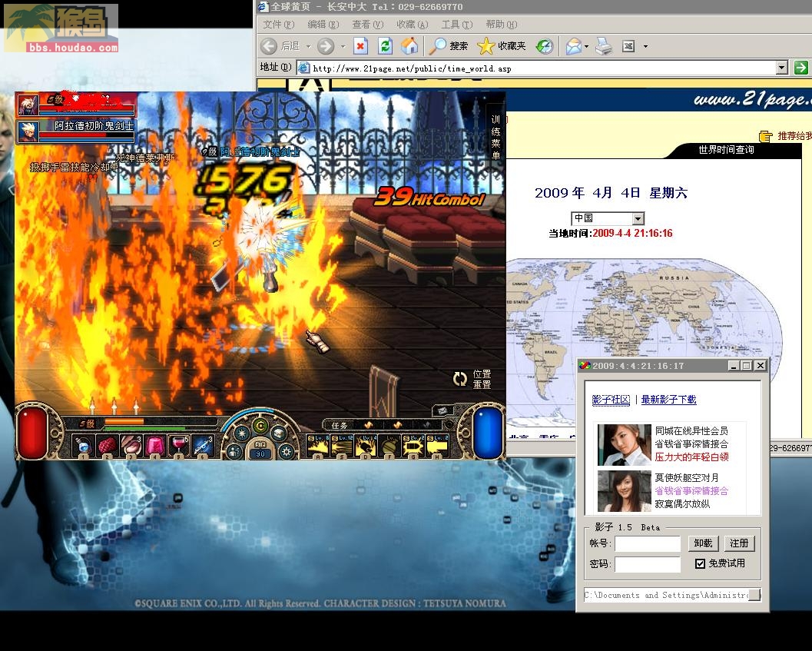The image size is (812, 651).
Task: Open the 最新影子下载 link
Action: pyautogui.click(x=668, y=400)
